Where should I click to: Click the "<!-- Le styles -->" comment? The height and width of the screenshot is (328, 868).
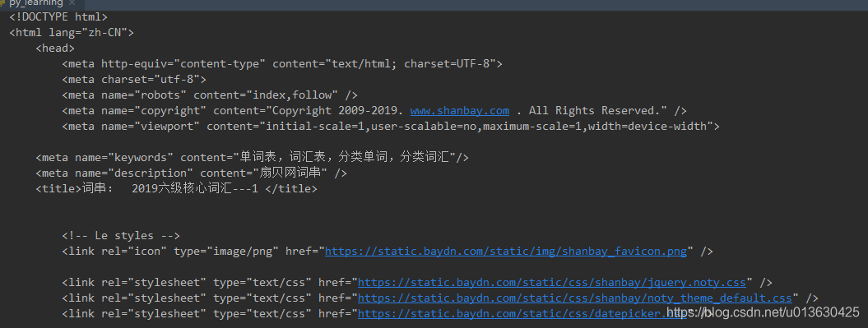pos(121,236)
